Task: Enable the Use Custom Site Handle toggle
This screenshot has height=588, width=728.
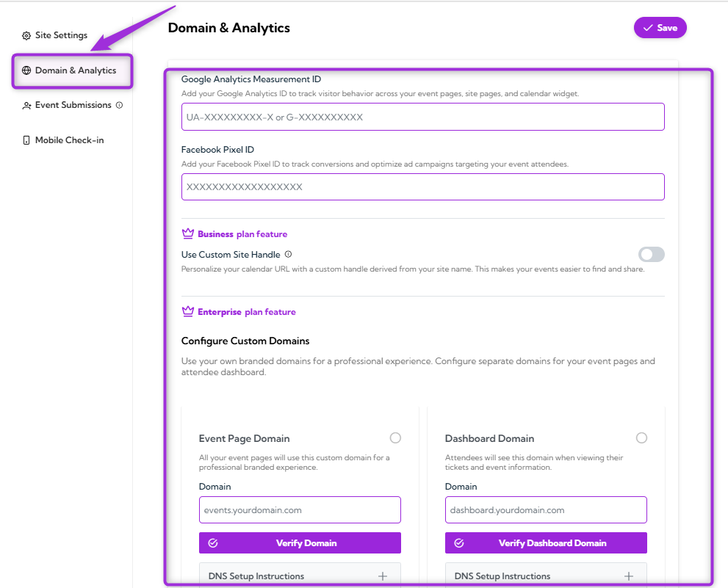Action: (650, 253)
